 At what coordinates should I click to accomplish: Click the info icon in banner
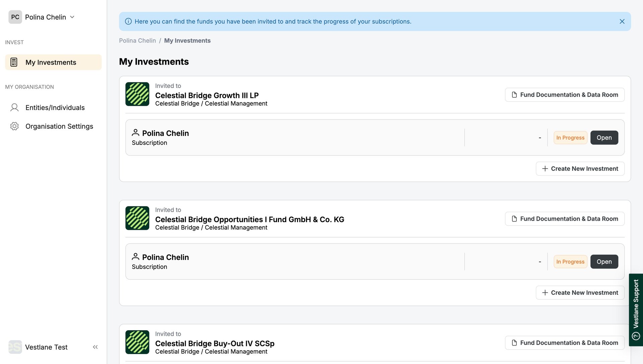pyautogui.click(x=128, y=21)
